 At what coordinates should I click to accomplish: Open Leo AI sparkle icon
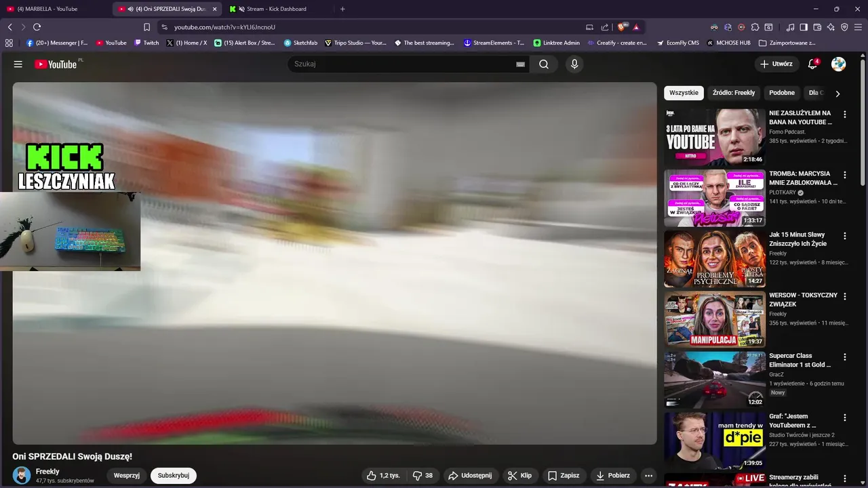[x=831, y=27]
